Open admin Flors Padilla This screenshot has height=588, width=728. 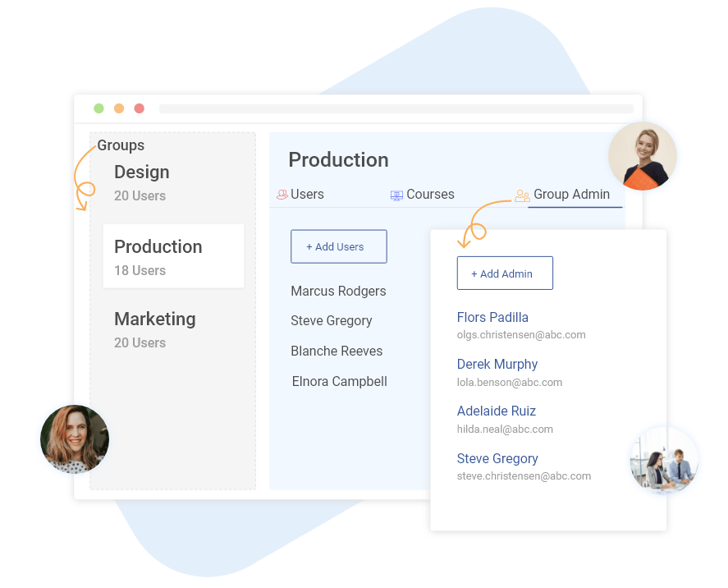click(x=492, y=318)
